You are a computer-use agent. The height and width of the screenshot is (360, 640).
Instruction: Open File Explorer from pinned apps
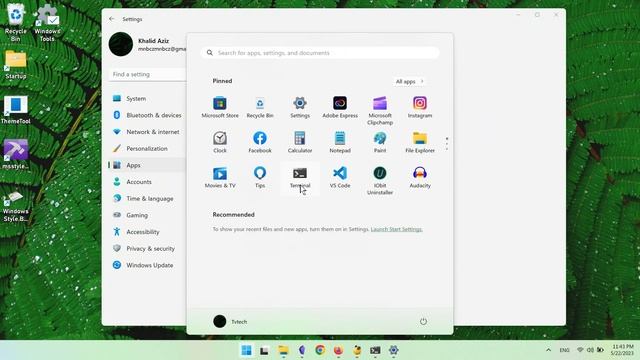pyautogui.click(x=420, y=142)
